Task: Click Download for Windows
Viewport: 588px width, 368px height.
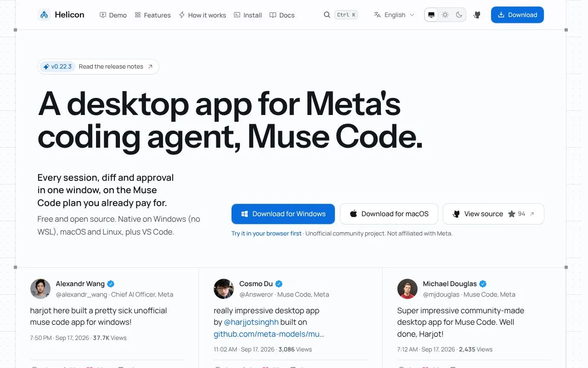Action: pyautogui.click(x=283, y=214)
